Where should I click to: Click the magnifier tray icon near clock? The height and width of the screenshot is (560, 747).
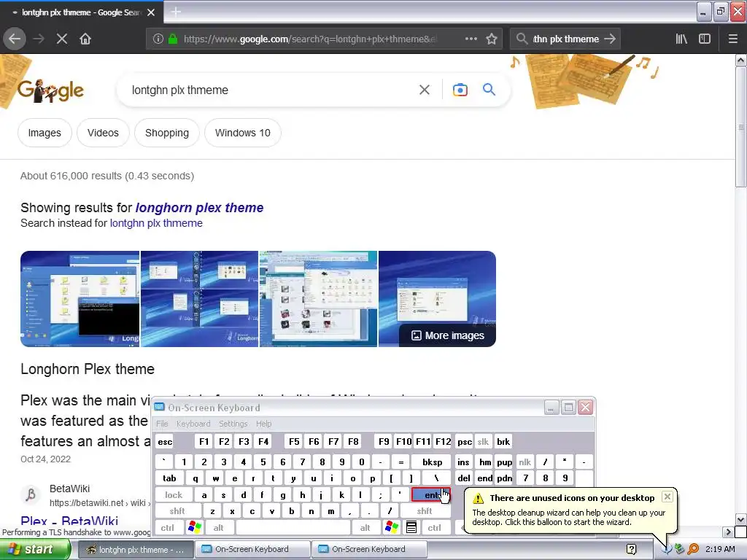click(693, 550)
